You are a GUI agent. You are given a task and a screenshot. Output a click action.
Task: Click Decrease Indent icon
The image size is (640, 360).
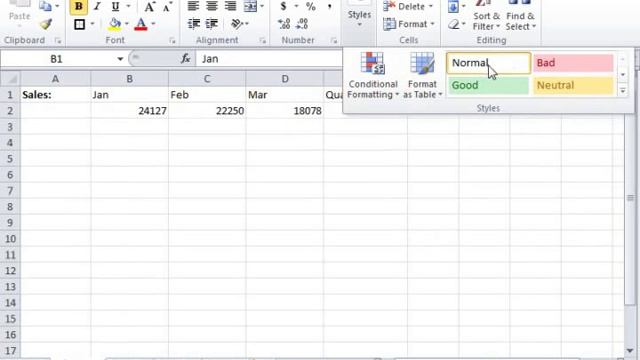pos(193,24)
